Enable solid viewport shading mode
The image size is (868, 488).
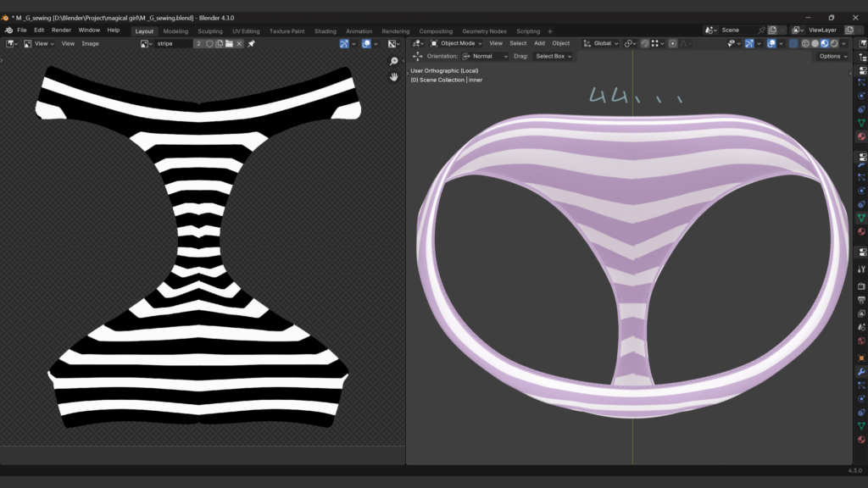[815, 43]
